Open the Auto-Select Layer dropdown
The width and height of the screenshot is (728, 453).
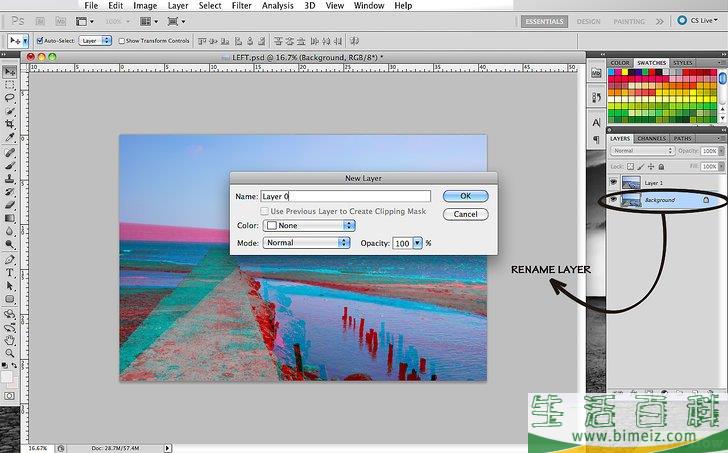coord(95,41)
